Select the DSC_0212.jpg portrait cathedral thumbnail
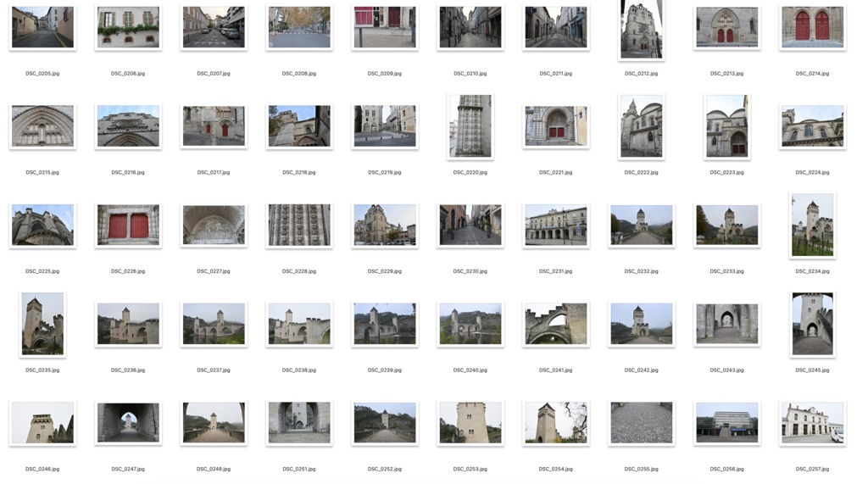This screenshot has height=484, width=868. pyautogui.click(x=641, y=30)
